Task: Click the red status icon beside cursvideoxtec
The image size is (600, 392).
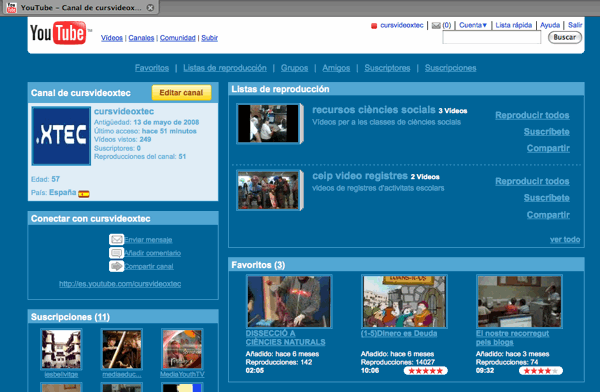Action: pyautogui.click(x=374, y=26)
